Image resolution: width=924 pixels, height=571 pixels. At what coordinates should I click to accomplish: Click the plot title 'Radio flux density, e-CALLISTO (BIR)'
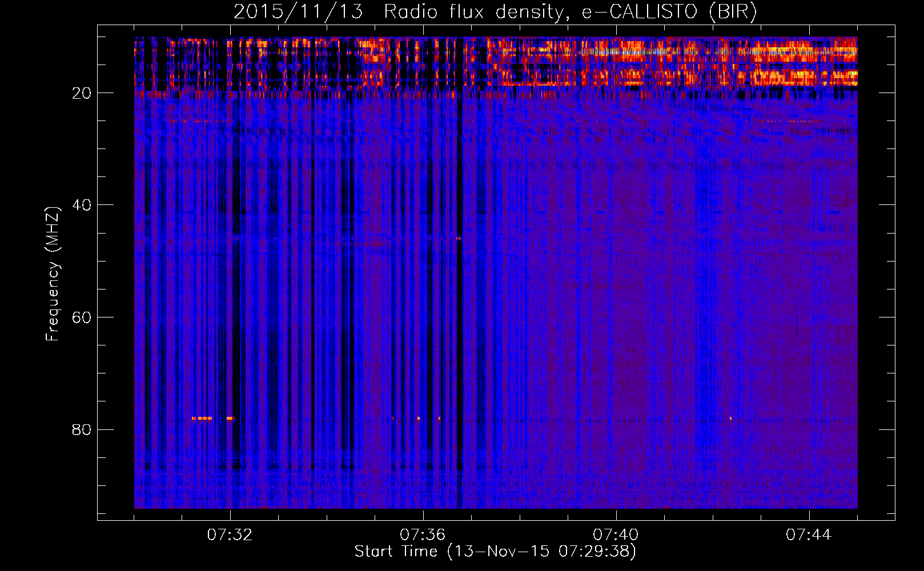click(x=570, y=12)
